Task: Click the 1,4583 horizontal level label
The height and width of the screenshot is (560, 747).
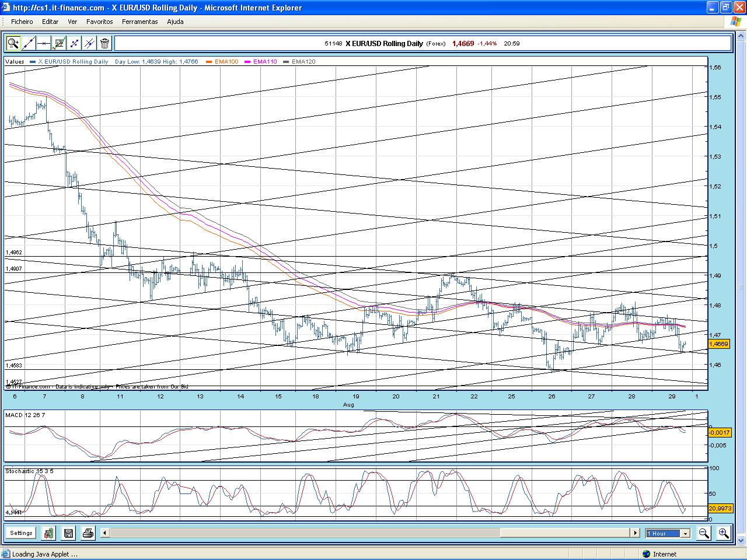Action: [14, 365]
